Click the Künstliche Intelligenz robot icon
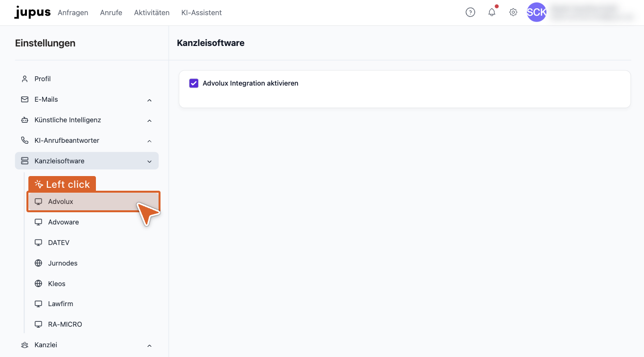This screenshot has height=357, width=644. coord(25,120)
